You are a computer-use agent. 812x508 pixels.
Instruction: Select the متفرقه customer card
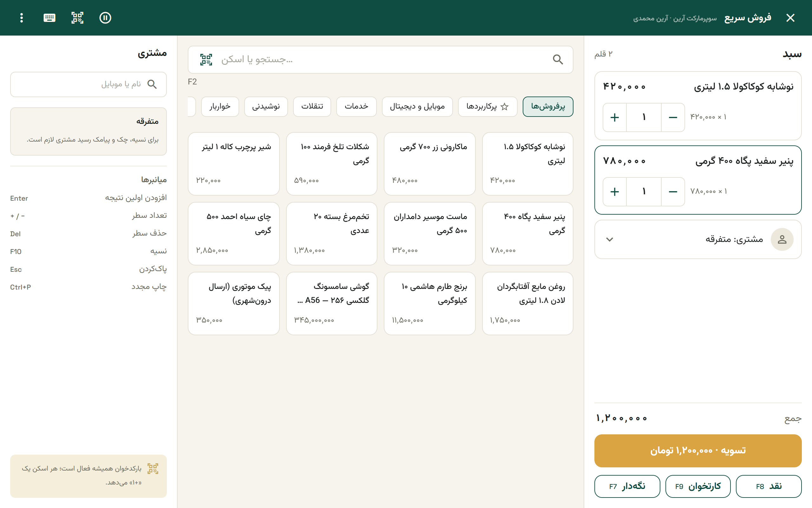(88, 131)
